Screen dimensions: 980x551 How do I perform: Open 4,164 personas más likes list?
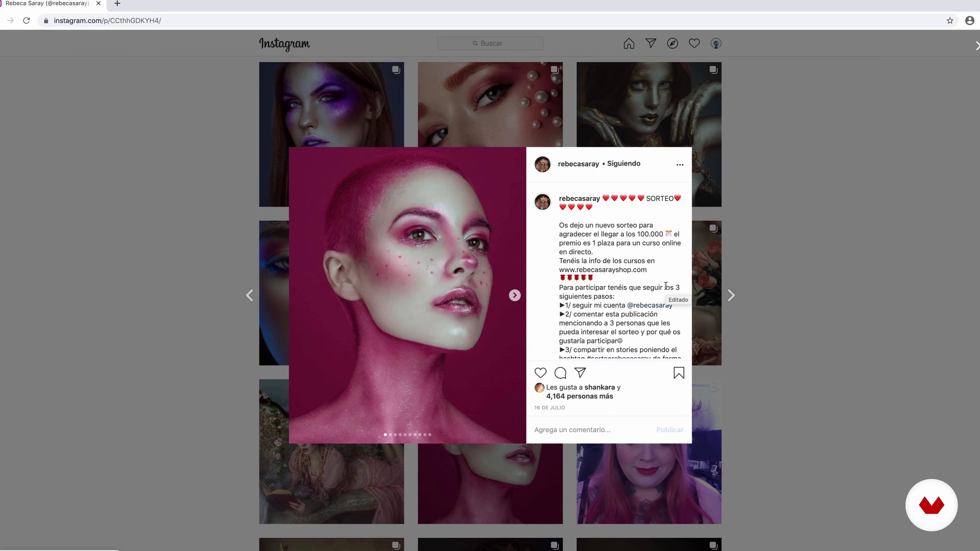point(579,396)
